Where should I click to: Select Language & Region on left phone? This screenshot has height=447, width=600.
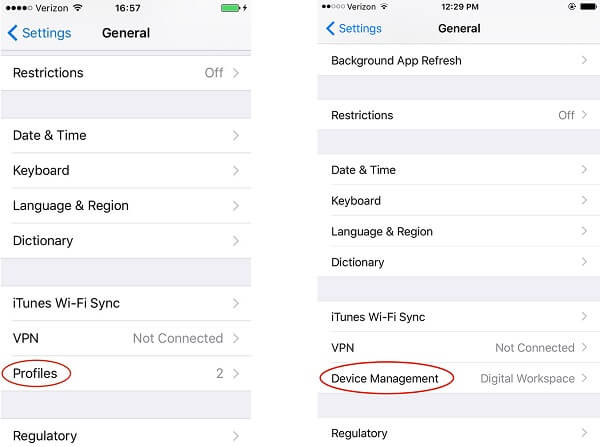pos(126,206)
